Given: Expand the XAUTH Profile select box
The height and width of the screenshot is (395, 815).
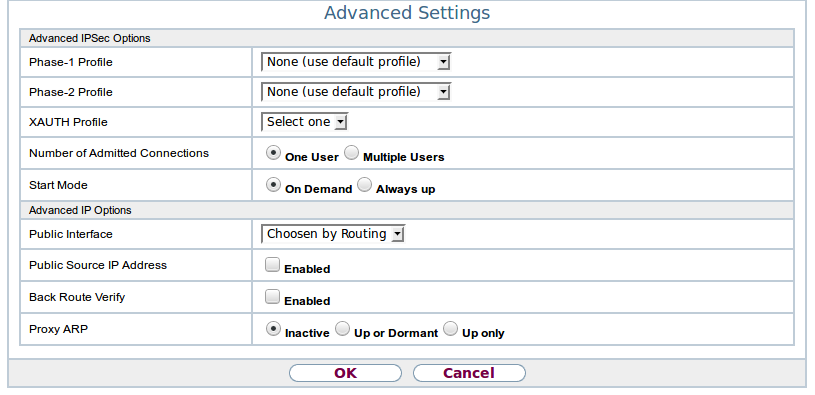Looking at the screenshot, I should [x=304, y=122].
